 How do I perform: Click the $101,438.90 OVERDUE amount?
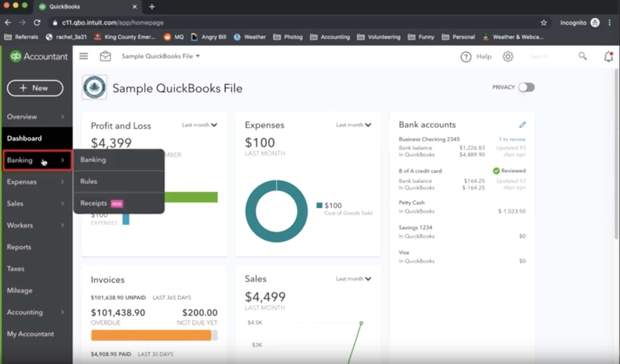click(118, 313)
